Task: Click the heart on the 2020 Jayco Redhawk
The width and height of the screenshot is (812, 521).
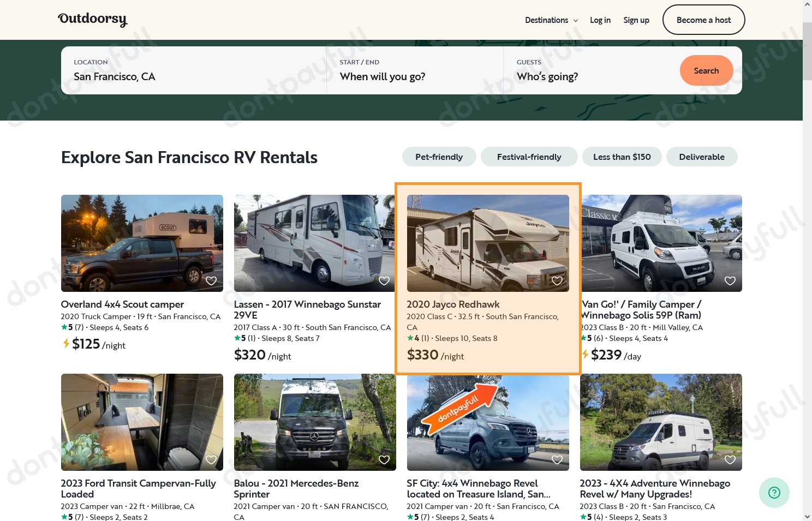Action: point(557,280)
